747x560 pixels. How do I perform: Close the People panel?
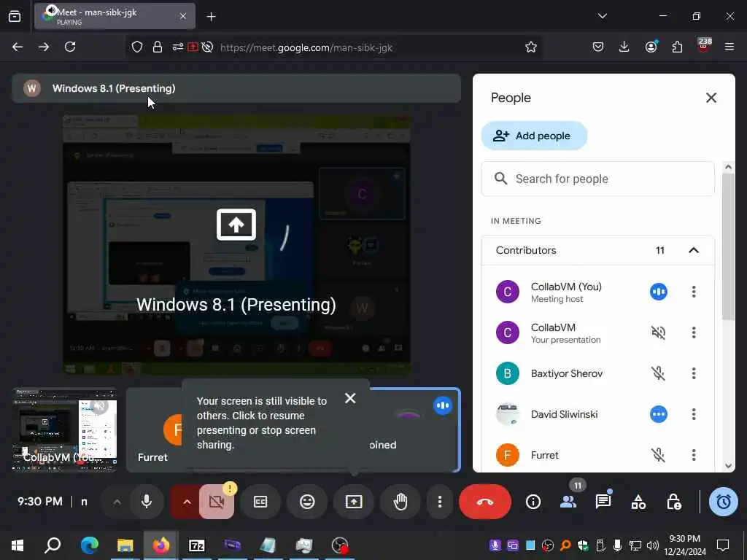coord(711,98)
